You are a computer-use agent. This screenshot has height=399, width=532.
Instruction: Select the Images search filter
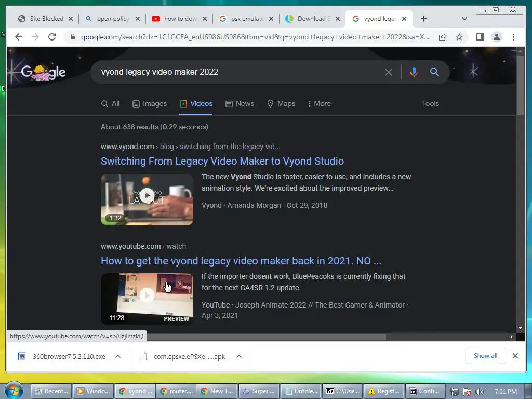pyautogui.click(x=150, y=103)
